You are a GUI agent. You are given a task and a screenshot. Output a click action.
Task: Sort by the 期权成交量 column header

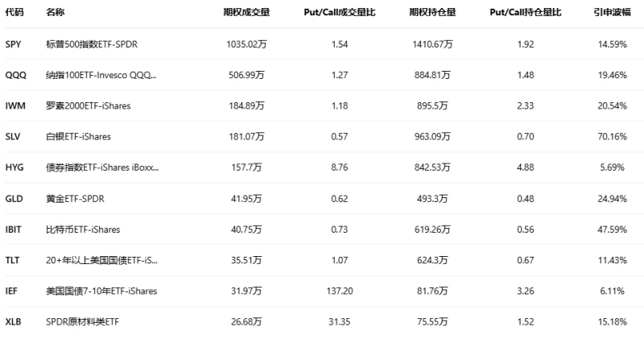(x=246, y=14)
